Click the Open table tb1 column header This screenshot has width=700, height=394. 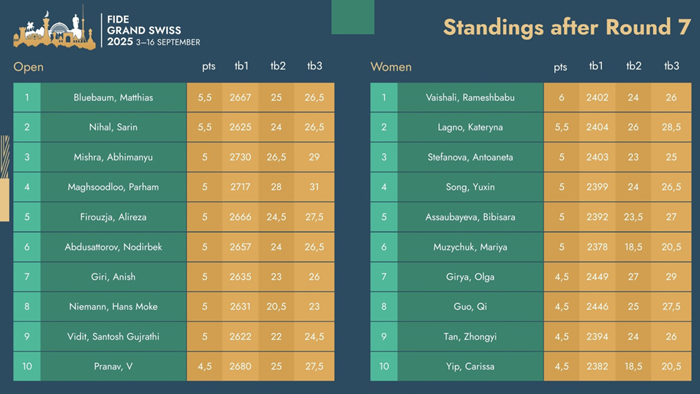click(241, 66)
